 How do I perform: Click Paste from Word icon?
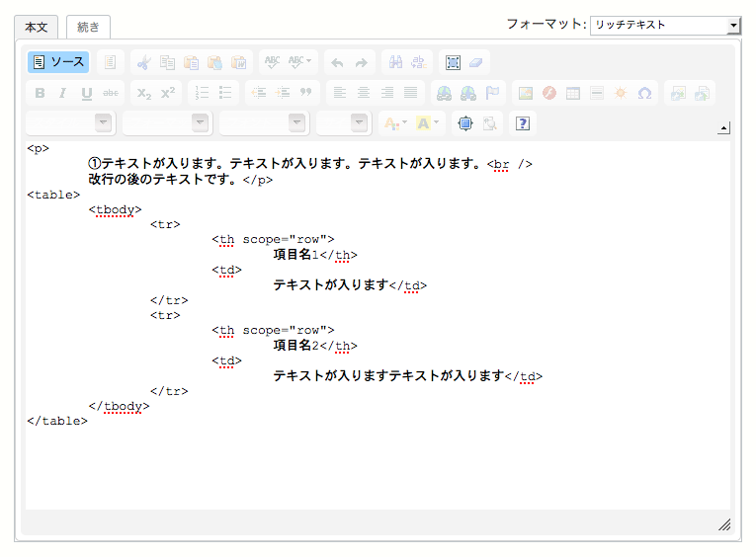239,62
